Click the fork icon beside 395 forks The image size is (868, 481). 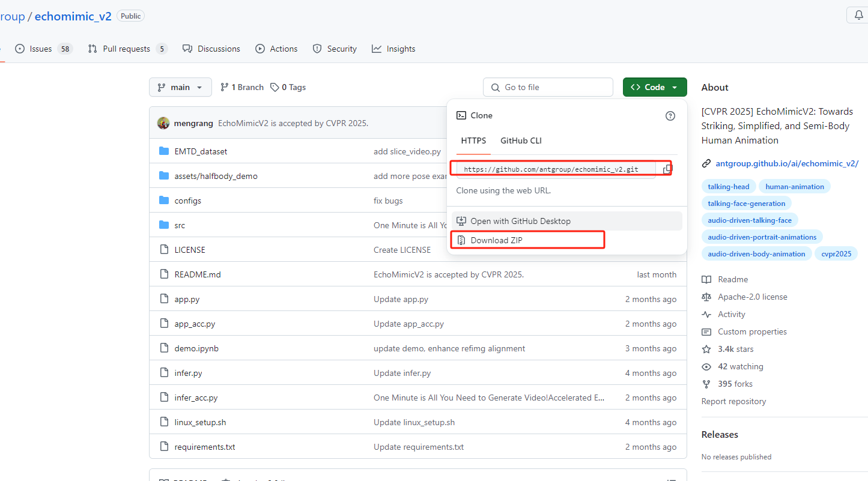tap(706, 384)
